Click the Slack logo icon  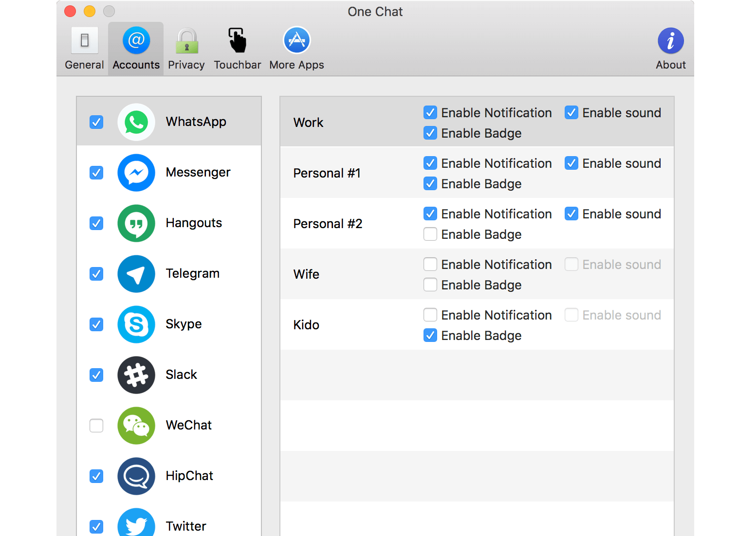tap(136, 375)
